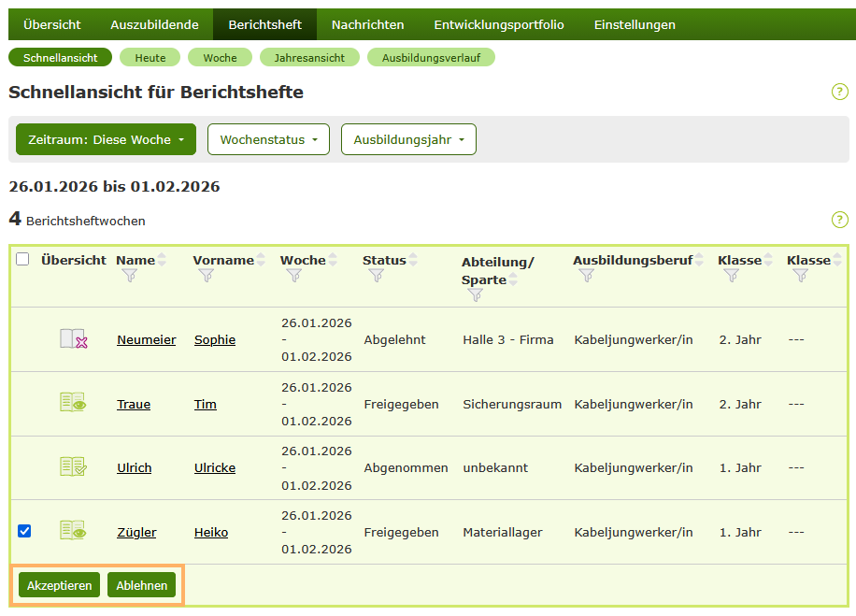Click the help icon beside the page heading
The width and height of the screenshot is (856, 616).
click(x=839, y=92)
